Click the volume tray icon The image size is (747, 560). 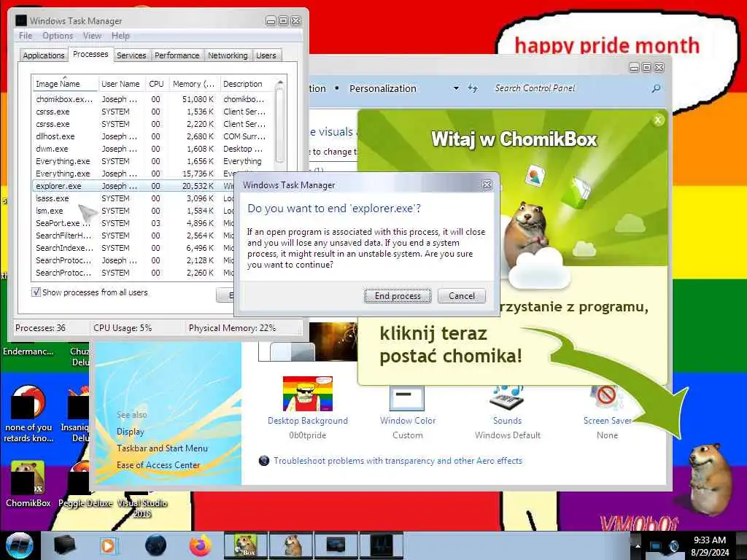tap(674, 546)
